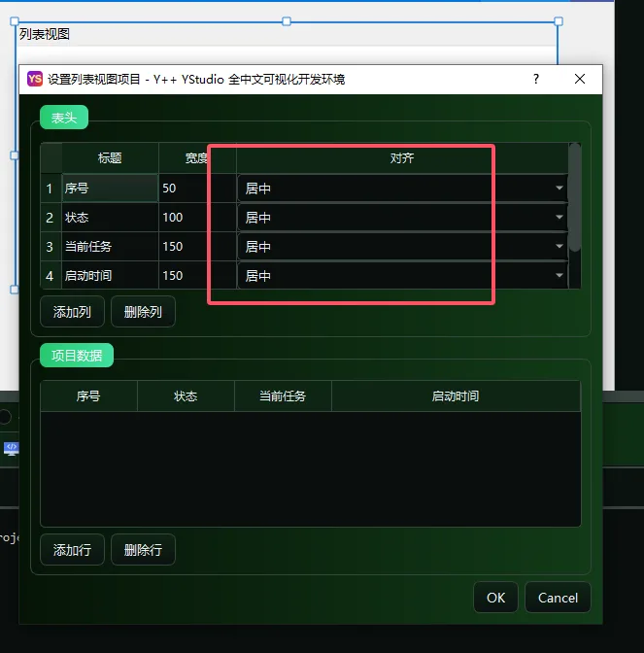This screenshot has height=653, width=644.
Task: Select row header number 1
Action: click(50, 189)
